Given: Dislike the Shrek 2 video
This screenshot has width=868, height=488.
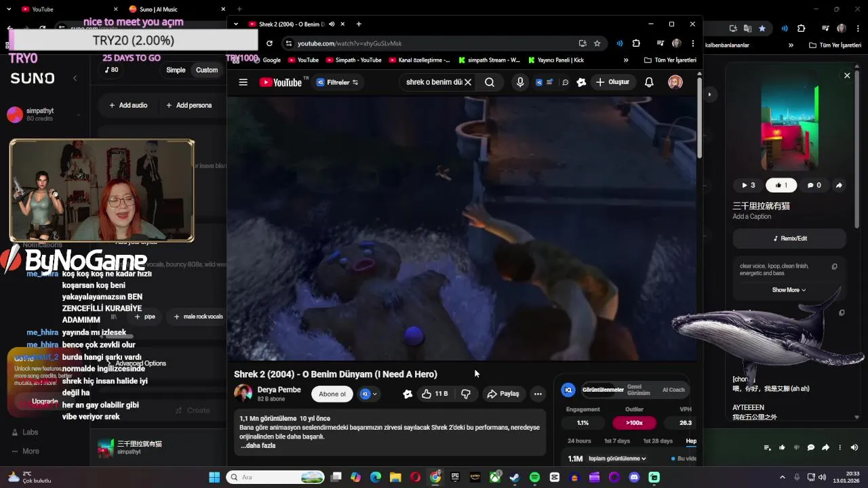Looking at the screenshot, I should [x=466, y=394].
